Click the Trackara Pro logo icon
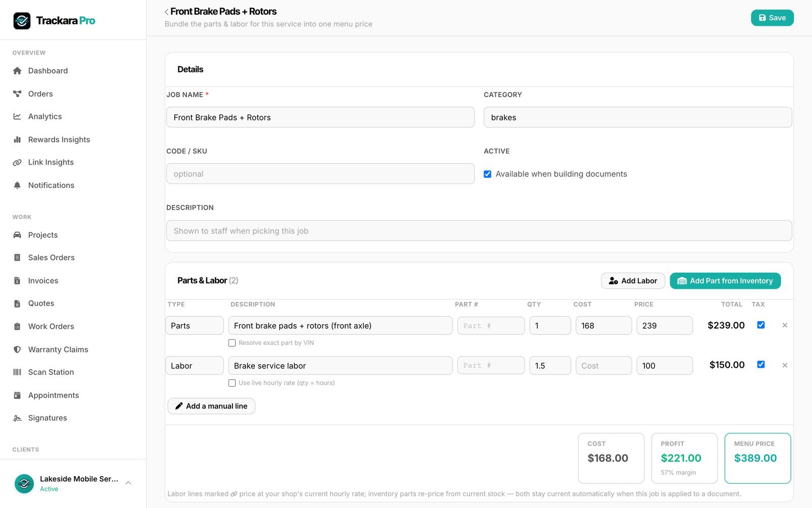The width and height of the screenshot is (812, 508). pos(22,21)
